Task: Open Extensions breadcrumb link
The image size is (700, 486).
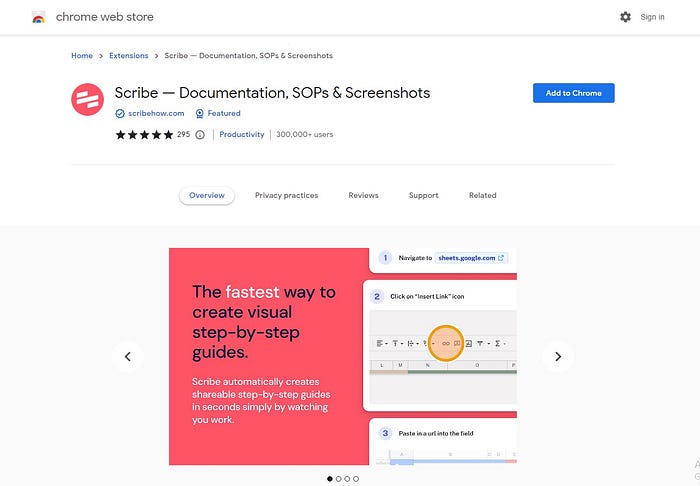Action: coord(129,56)
